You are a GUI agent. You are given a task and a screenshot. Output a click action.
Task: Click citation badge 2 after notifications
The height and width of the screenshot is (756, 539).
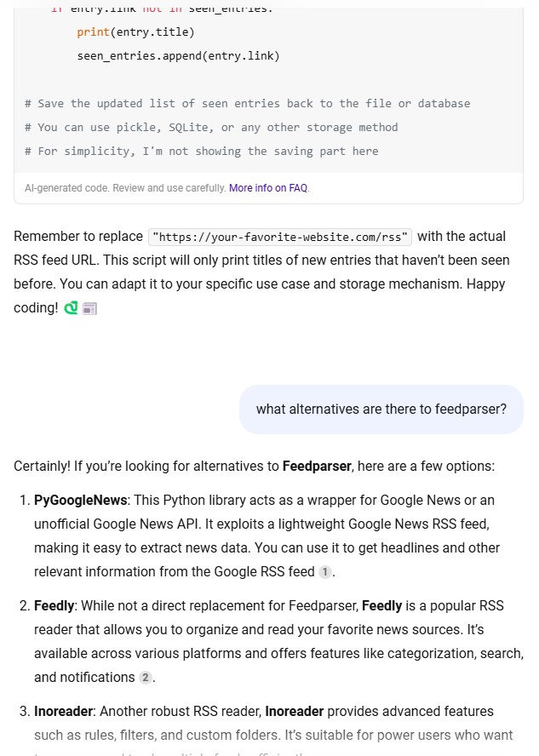146,678
